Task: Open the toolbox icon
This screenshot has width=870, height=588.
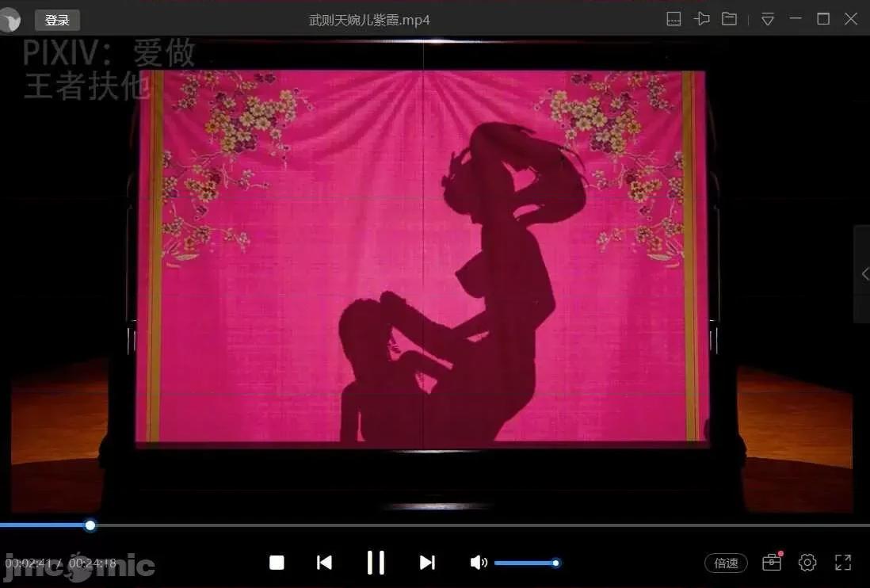Action: pyautogui.click(x=772, y=563)
